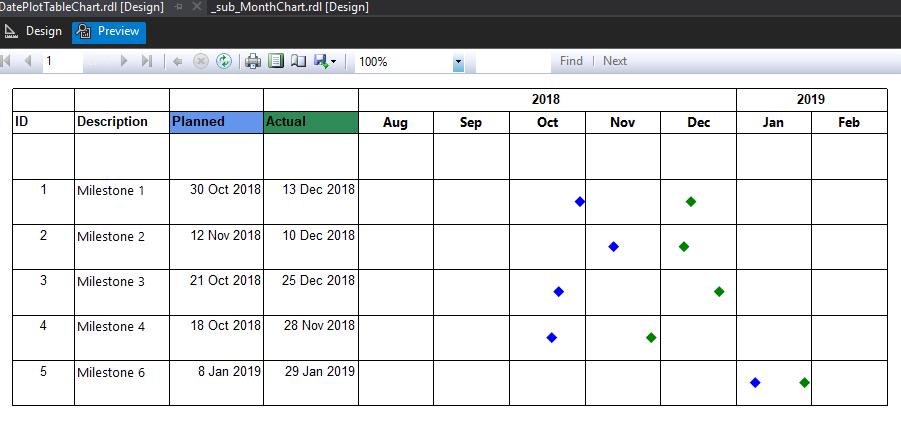Click Milestone 1 blue planned marker
The image size is (901, 423).
click(580, 202)
